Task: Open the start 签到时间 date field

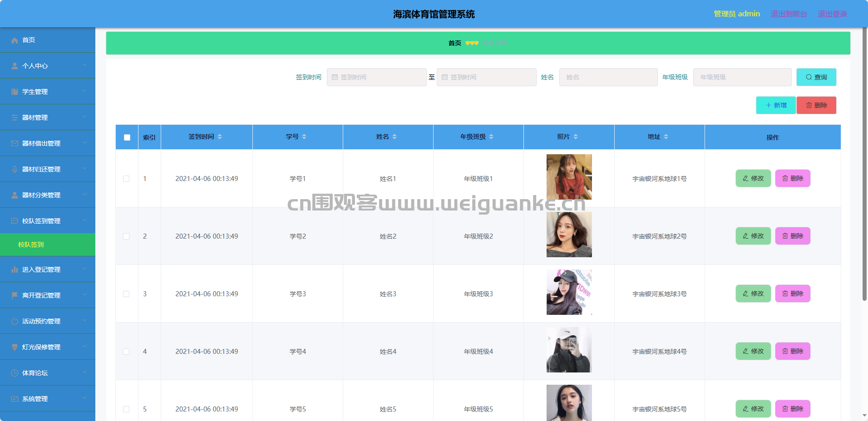Action: (x=376, y=77)
